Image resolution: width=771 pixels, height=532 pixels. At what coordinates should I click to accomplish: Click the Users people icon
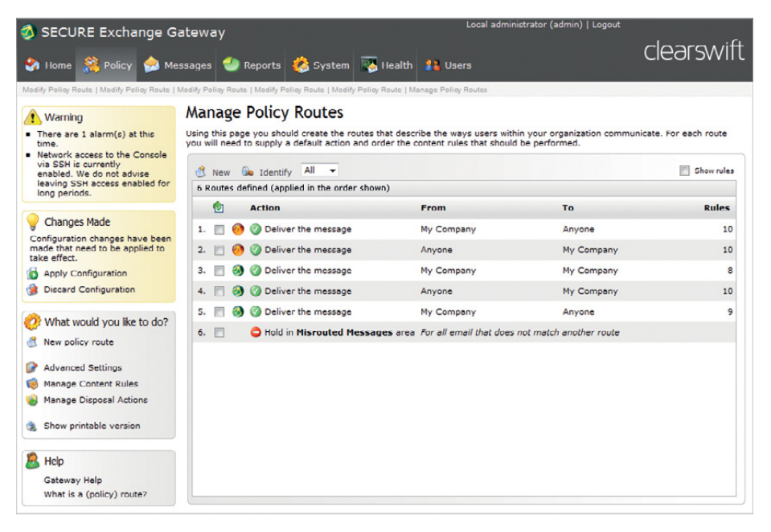(433, 65)
